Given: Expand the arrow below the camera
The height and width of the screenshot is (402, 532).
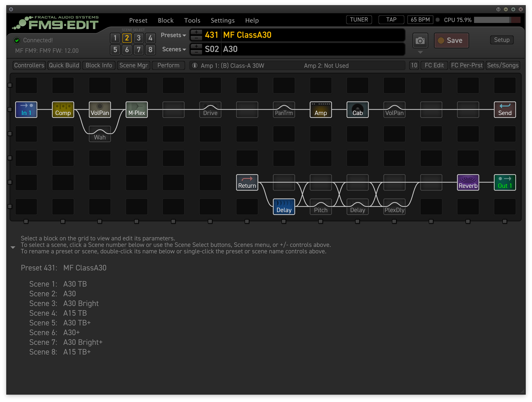Looking at the screenshot, I should (x=420, y=52).
